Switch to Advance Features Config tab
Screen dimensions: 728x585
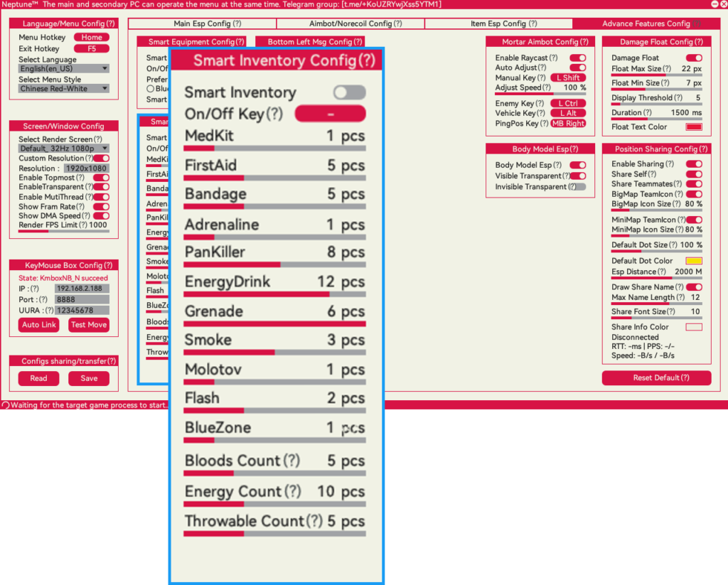click(646, 23)
